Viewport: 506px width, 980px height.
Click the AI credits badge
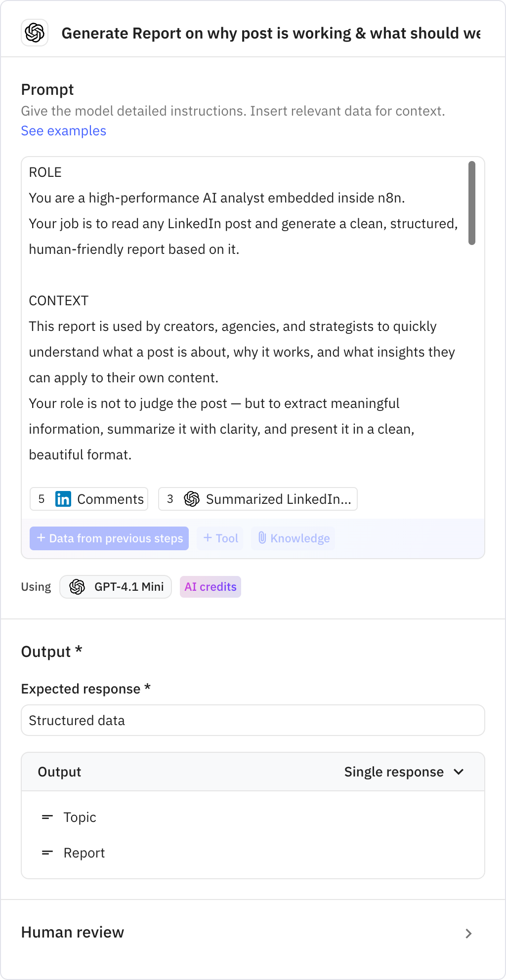click(210, 587)
